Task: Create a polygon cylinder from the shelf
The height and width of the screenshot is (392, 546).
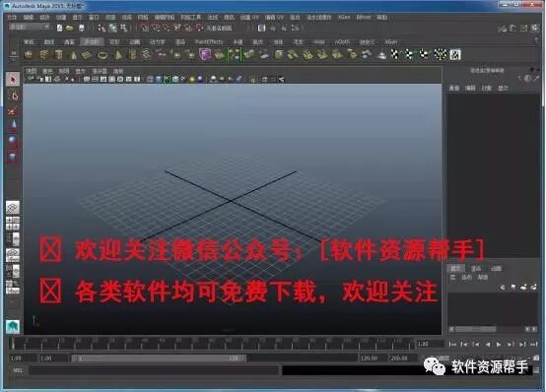Action: pyautogui.click(x=58, y=54)
